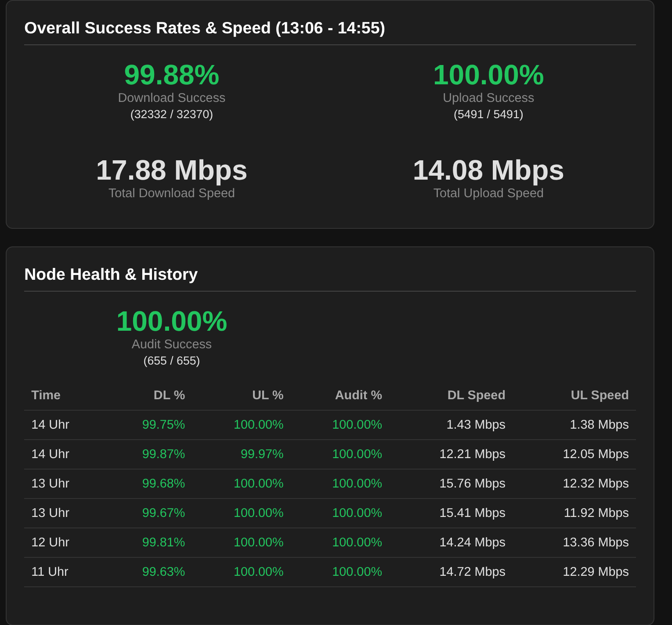Click the 99.97% UL percentage cell
The width and height of the screenshot is (672, 625).
click(x=262, y=454)
